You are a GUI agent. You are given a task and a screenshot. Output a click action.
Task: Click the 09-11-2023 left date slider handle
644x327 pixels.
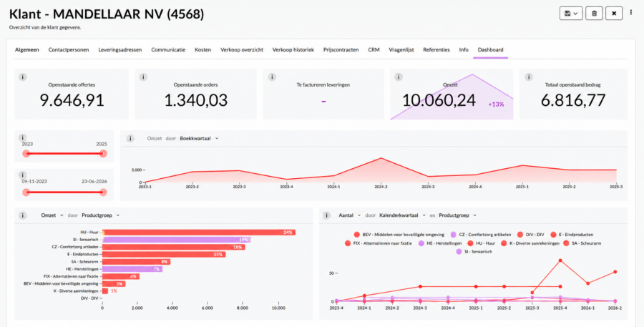(x=26, y=192)
